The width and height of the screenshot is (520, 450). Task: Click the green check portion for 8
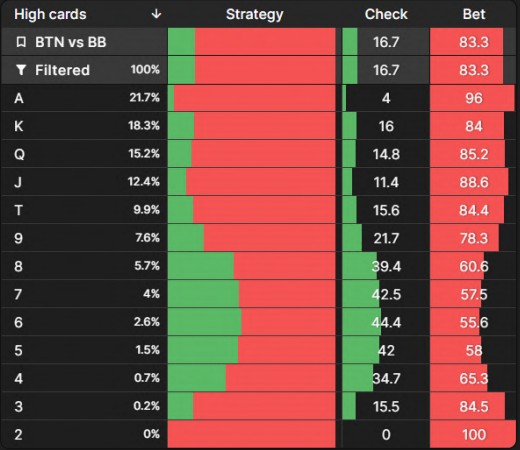tap(201, 266)
